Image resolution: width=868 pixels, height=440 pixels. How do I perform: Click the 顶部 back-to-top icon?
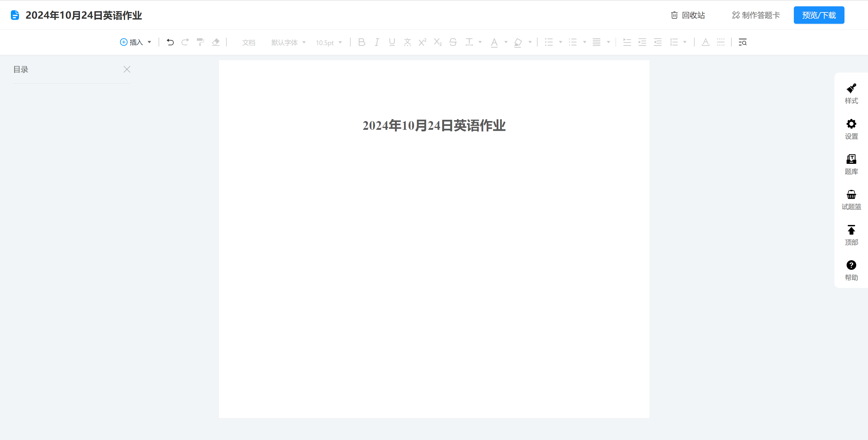click(851, 235)
